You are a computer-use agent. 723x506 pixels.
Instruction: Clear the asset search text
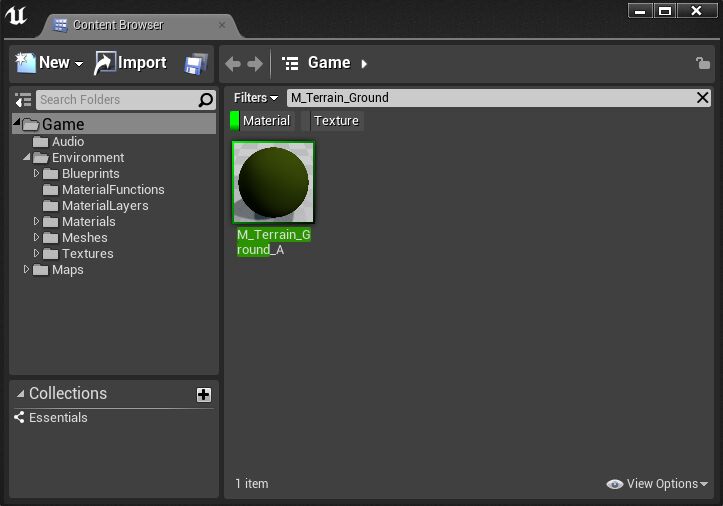click(x=703, y=98)
